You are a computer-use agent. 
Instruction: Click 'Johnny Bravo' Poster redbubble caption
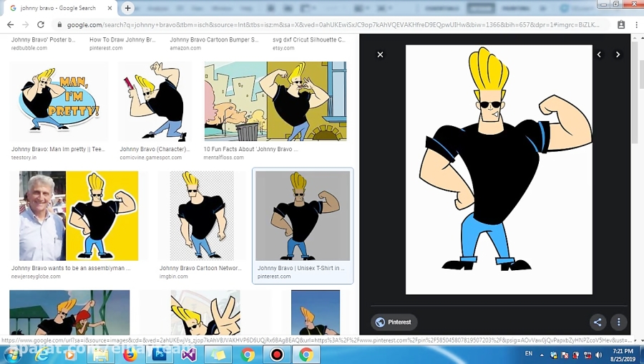coord(43,40)
